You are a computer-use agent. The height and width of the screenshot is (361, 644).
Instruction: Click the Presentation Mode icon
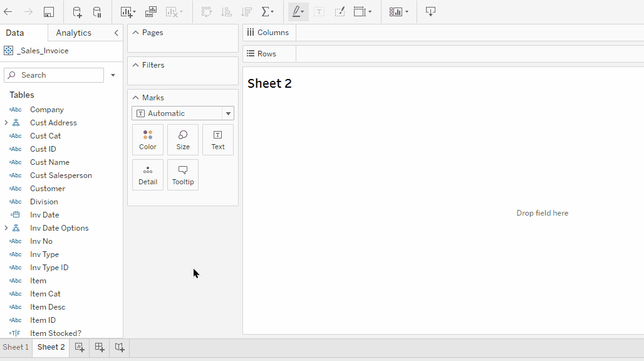point(430,12)
